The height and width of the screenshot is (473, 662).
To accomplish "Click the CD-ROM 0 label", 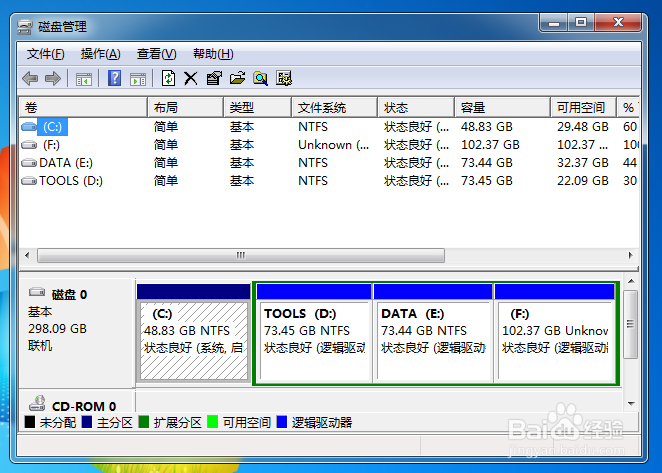I will 84,406.
